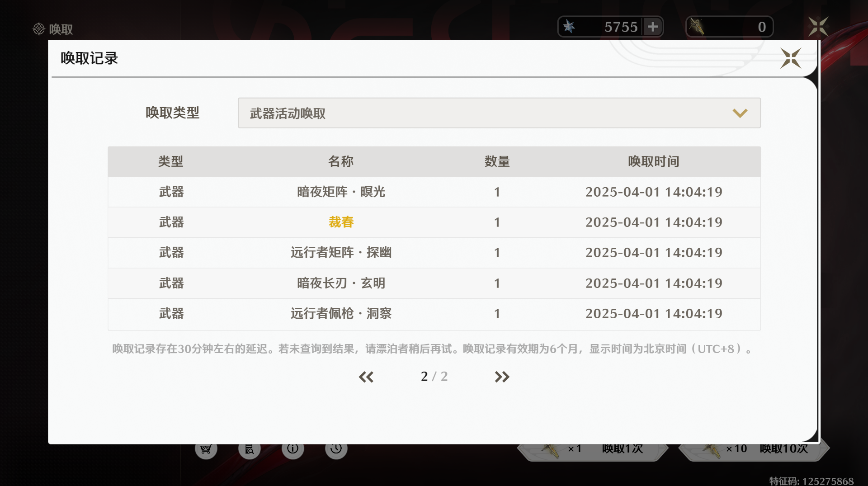Click the 唤取10次 button
Image resolution: width=868 pixels, height=486 pixels.
click(754, 451)
